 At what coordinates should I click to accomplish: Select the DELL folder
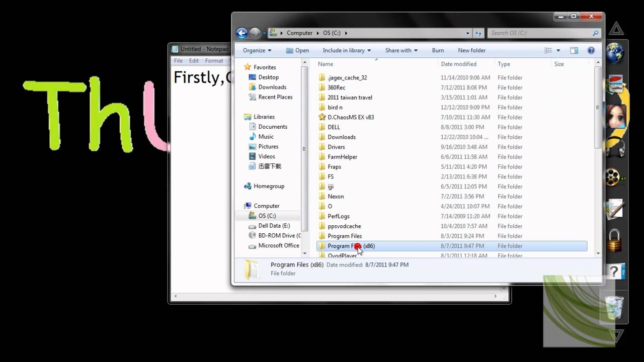click(x=334, y=127)
